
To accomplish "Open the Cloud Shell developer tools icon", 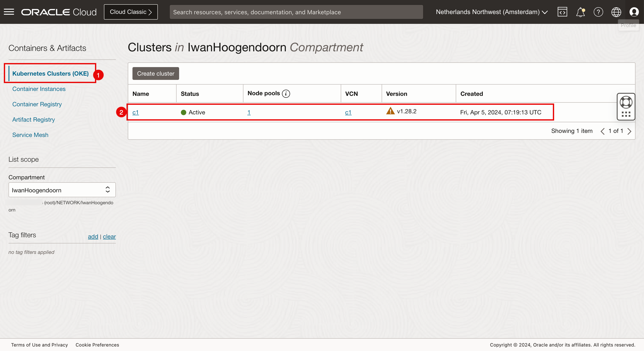I will click(x=562, y=12).
